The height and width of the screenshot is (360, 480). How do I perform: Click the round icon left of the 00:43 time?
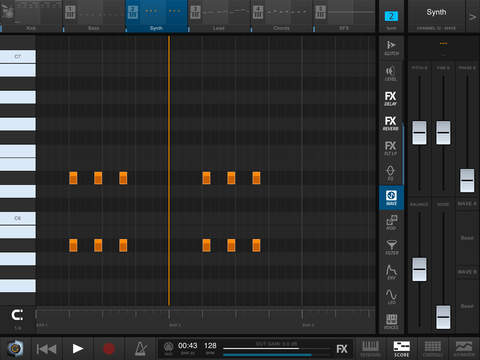pyautogui.click(x=169, y=347)
